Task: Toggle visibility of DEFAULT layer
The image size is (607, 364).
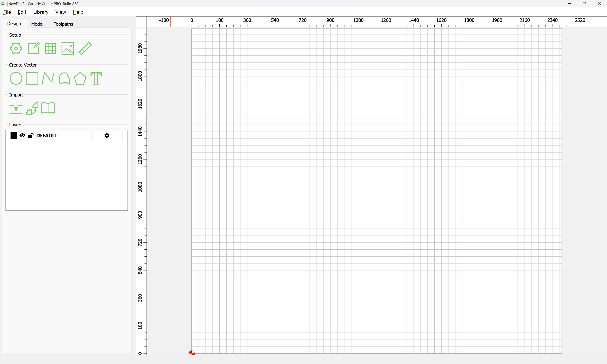Action: [x=22, y=135]
